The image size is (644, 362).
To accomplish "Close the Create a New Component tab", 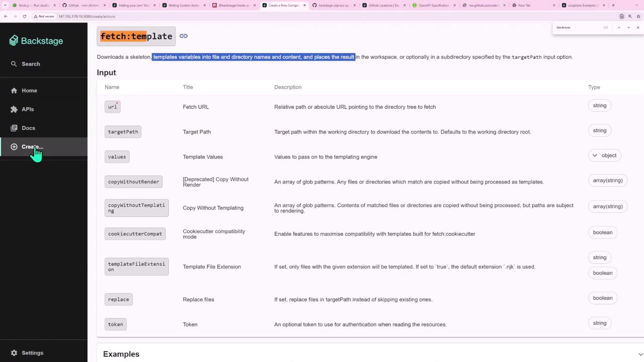I will [x=304, y=6].
